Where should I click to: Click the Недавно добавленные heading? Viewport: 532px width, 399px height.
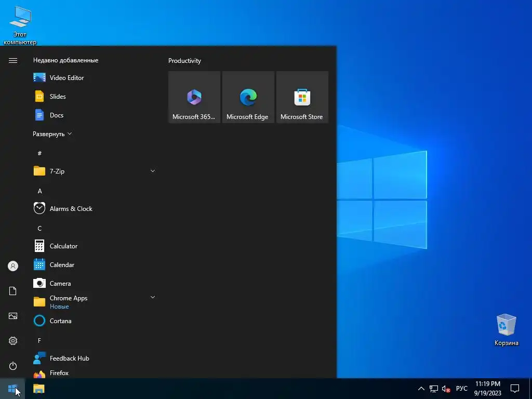(66, 60)
